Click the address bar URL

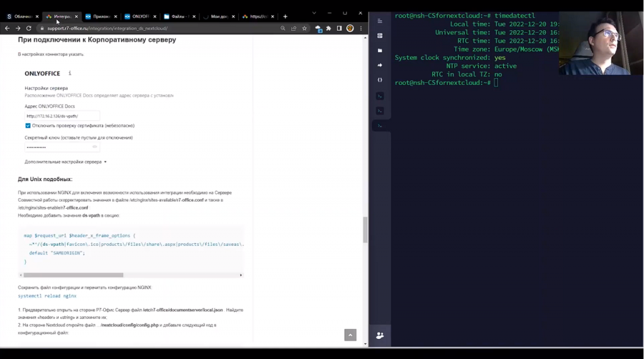(x=107, y=28)
